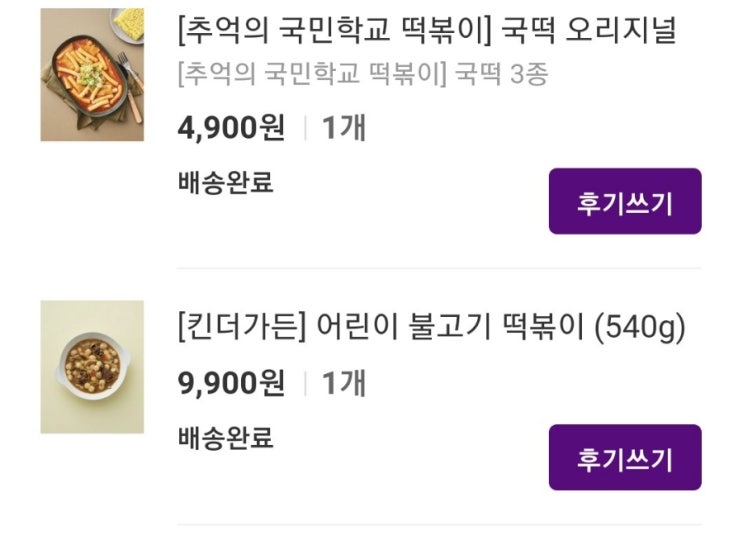Check the 배송완료 status under 국떡 오리지널
Screen dimensions: 743x549
coord(225,183)
